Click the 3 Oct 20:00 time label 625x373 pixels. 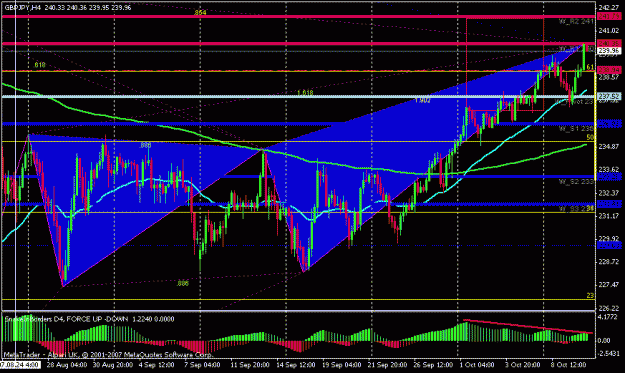click(x=523, y=365)
